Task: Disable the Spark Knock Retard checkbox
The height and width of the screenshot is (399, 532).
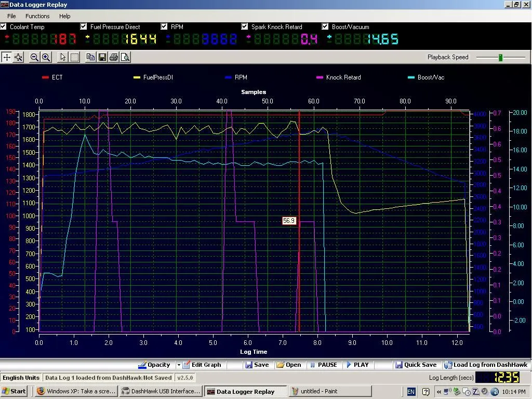Action: pos(244,26)
